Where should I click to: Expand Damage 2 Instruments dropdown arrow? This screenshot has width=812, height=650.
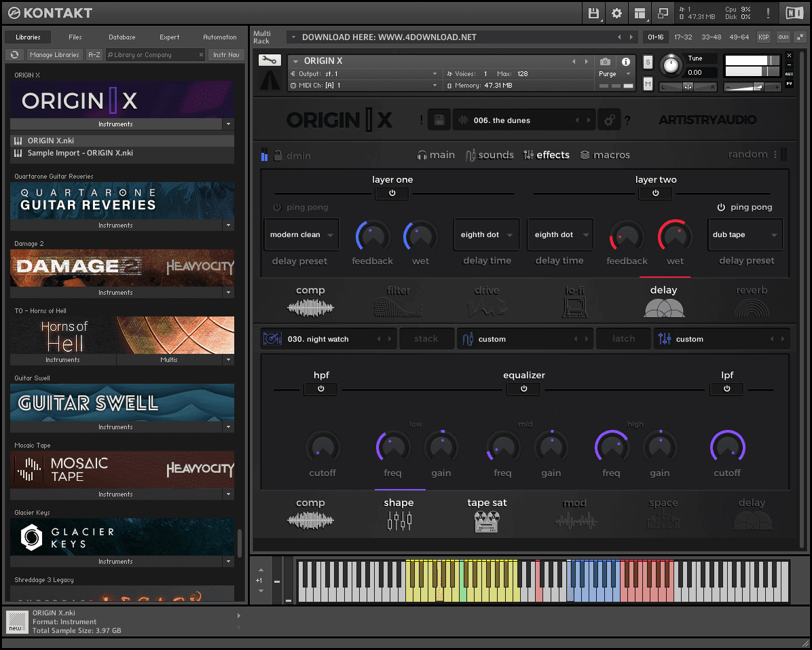[x=228, y=293]
